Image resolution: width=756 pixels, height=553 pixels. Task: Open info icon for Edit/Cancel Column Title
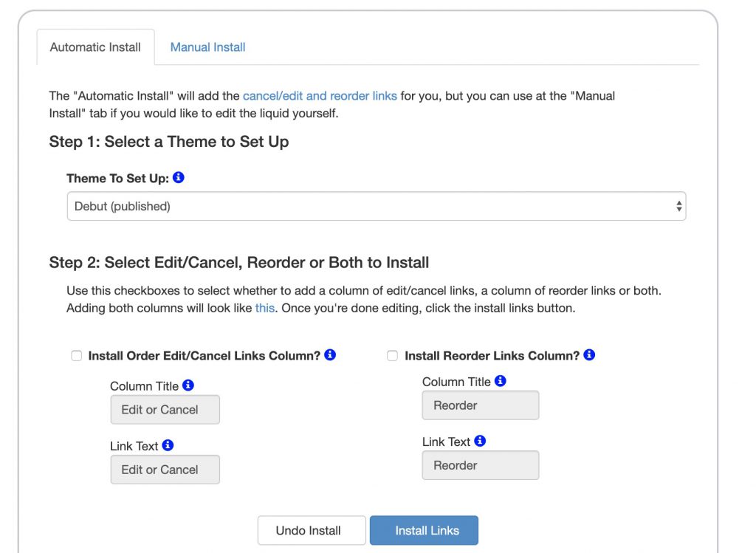(x=188, y=385)
